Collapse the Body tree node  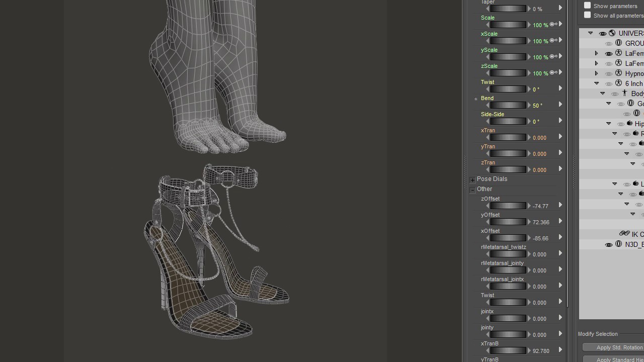[x=603, y=94]
